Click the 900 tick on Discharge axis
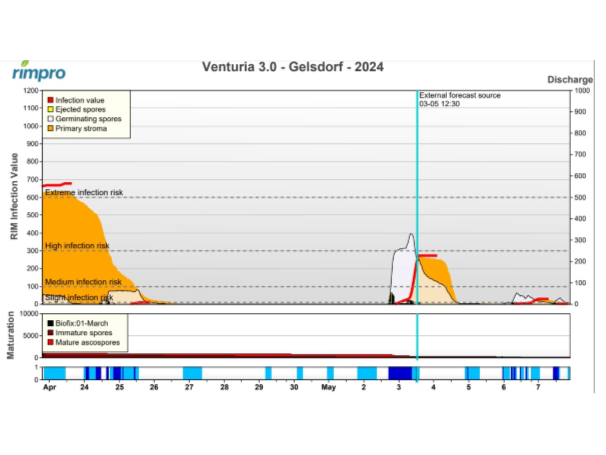 tap(580, 112)
